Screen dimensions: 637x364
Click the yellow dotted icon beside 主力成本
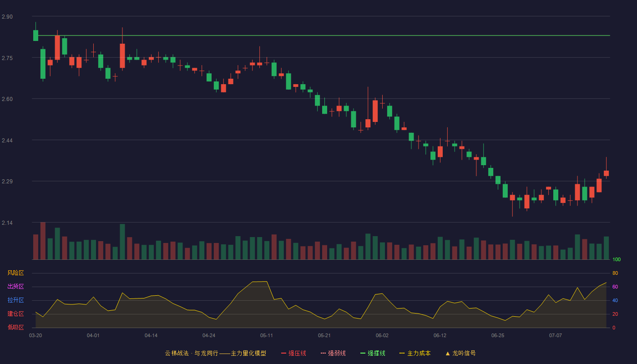[x=402, y=353]
